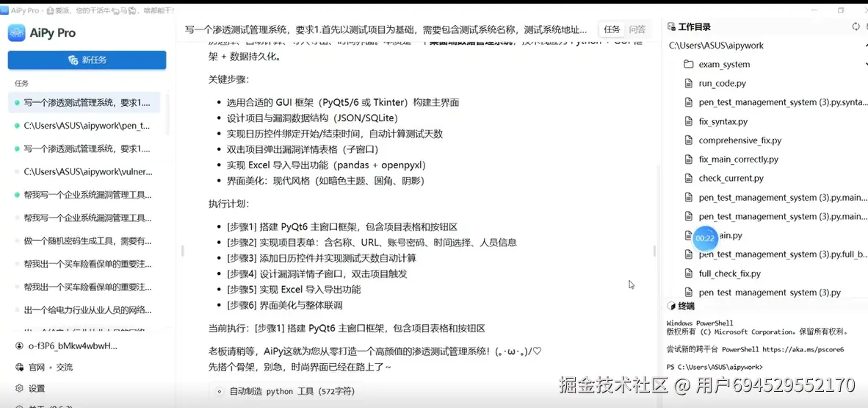Expand 自动制造 python 工具 (572字符) block
The image size is (868, 408).
point(286,391)
